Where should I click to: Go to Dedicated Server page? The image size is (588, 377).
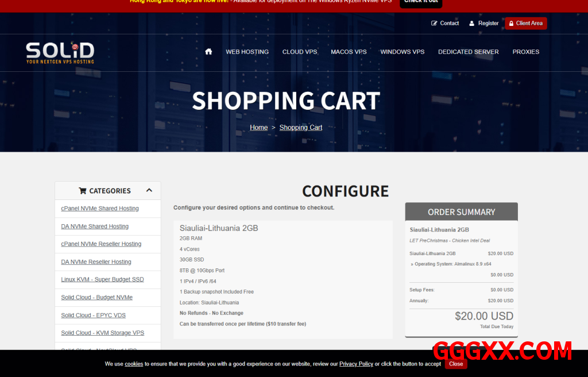pos(468,52)
